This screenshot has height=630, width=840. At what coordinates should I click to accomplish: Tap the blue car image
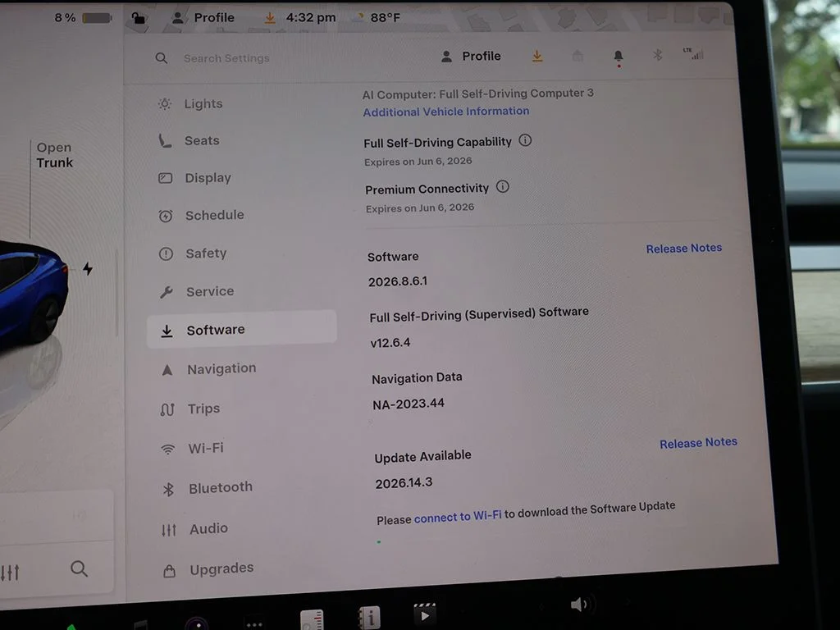click(x=32, y=295)
